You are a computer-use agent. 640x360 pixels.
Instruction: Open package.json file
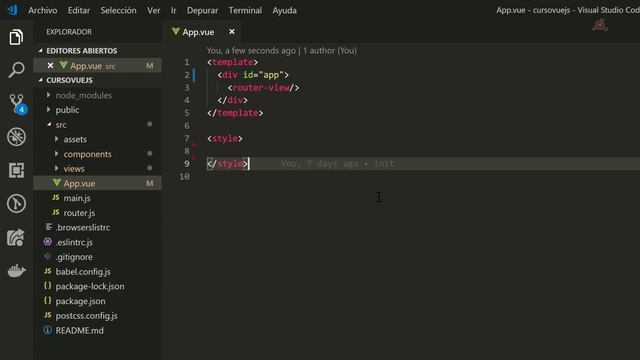80,301
